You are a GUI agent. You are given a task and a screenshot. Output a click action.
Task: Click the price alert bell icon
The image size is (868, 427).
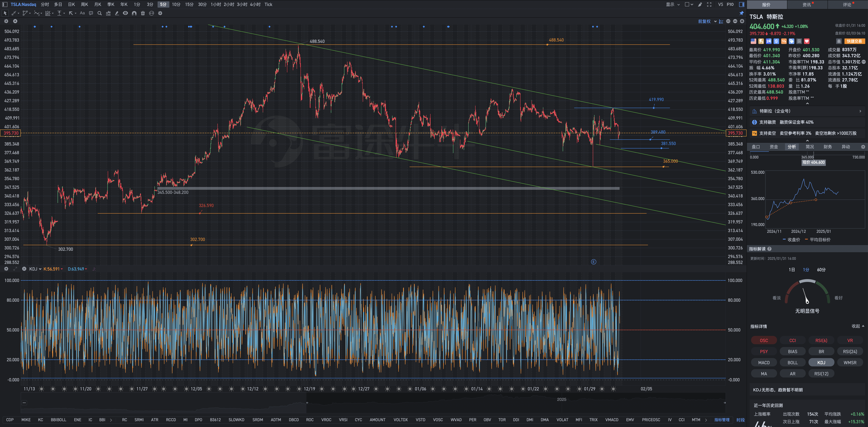839,41
